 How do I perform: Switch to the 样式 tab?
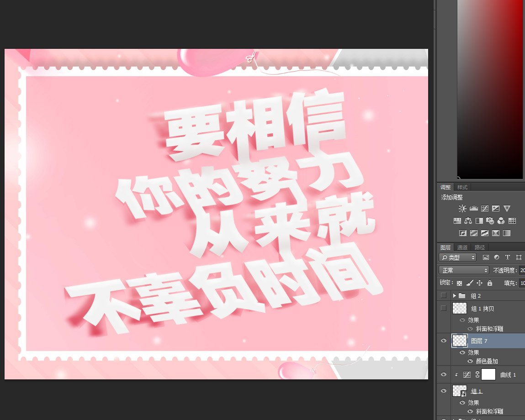pyautogui.click(x=462, y=187)
